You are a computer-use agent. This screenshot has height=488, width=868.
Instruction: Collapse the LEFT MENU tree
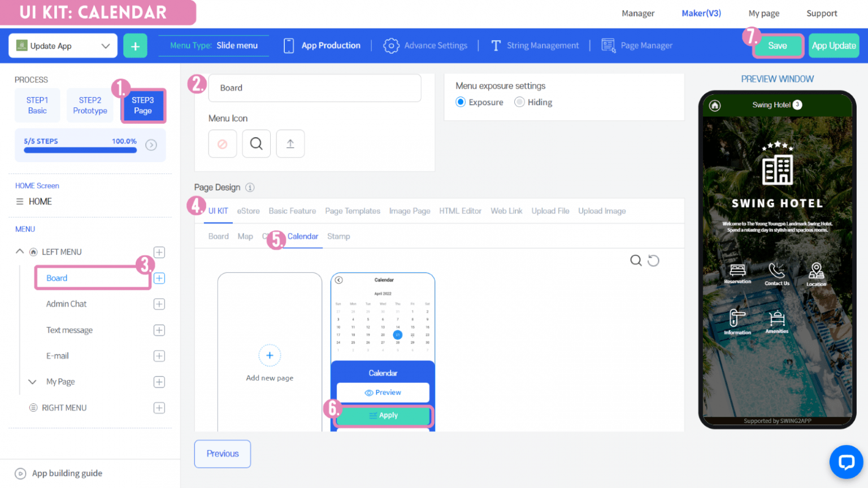coord(19,251)
